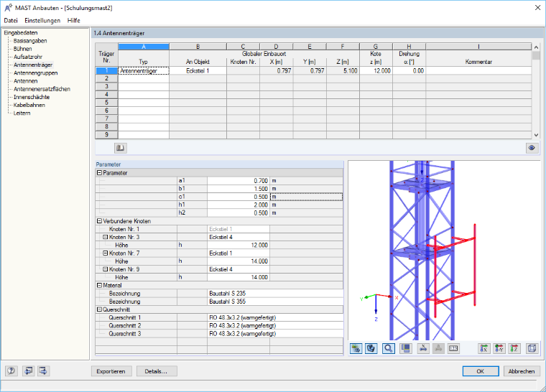Viewport: 546px width, 392px height.
Task: Edit the h1 value 2.000
Action: click(239, 205)
